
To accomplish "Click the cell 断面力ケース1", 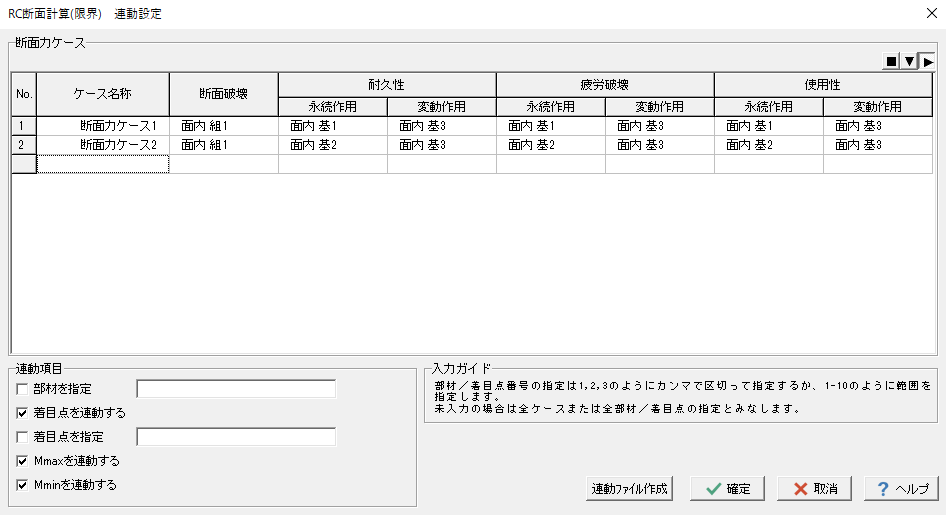I will point(103,126).
